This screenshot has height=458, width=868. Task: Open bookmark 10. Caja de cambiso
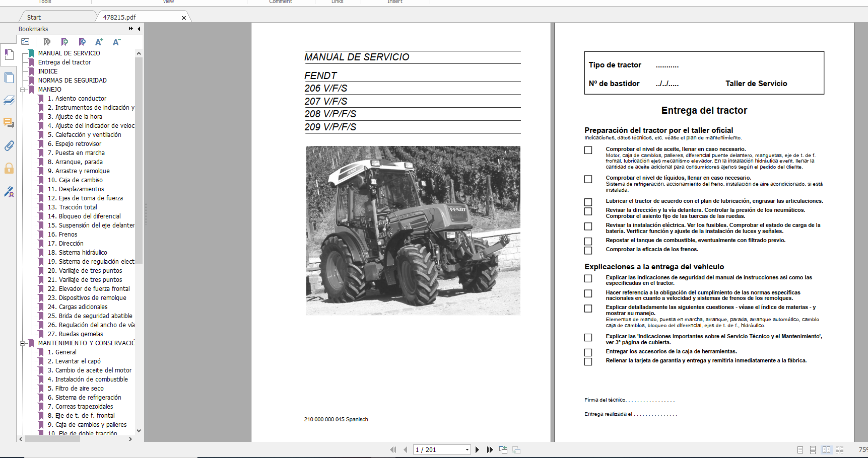[75, 180]
